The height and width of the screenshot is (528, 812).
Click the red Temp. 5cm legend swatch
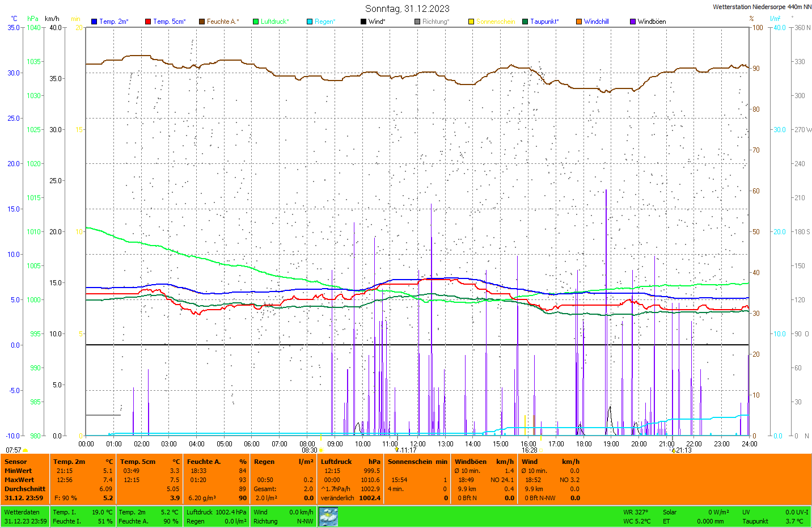point(148,22)
